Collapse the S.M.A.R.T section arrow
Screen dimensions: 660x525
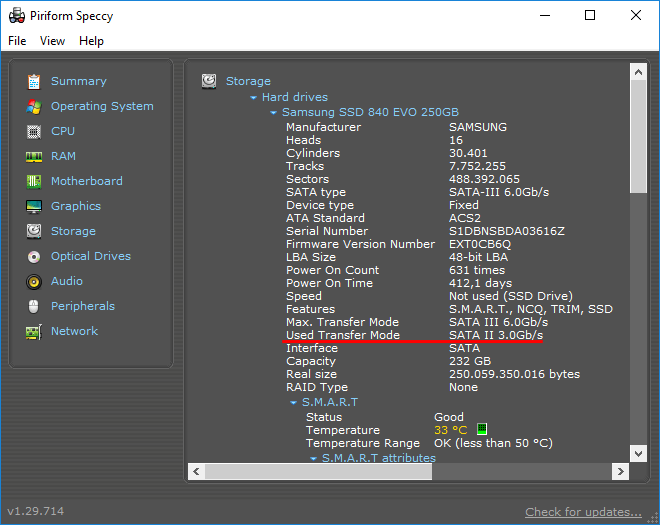293,403
